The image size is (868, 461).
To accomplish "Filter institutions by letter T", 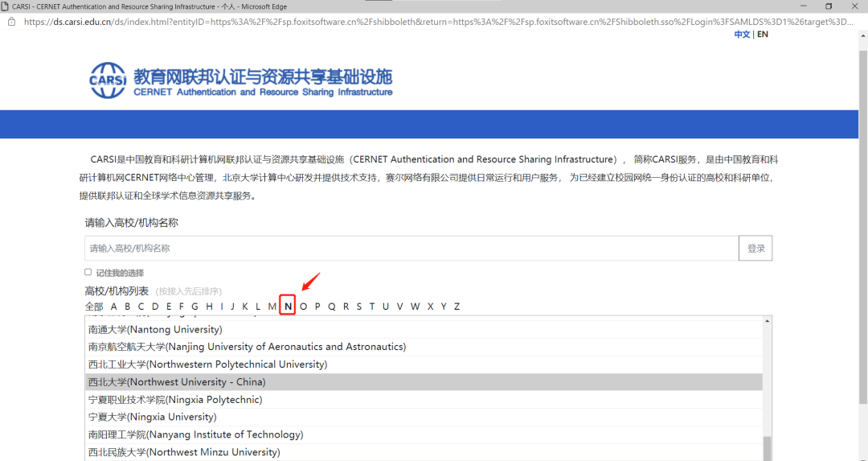I will point(372,307).
